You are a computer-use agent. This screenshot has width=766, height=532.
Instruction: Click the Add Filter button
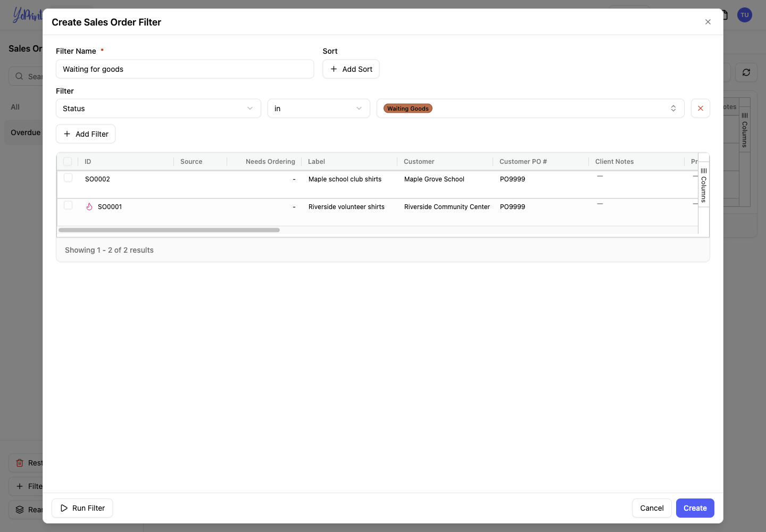(86, 134)
